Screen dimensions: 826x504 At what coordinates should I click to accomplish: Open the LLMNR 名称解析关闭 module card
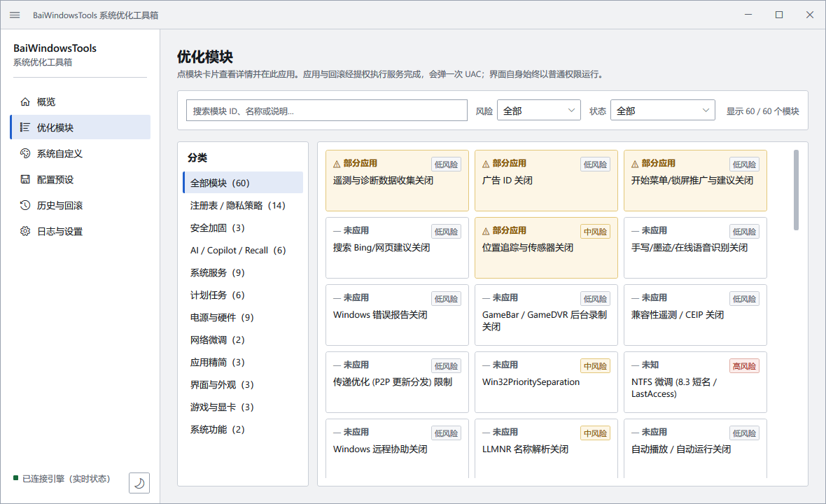(x=546, y=449)
